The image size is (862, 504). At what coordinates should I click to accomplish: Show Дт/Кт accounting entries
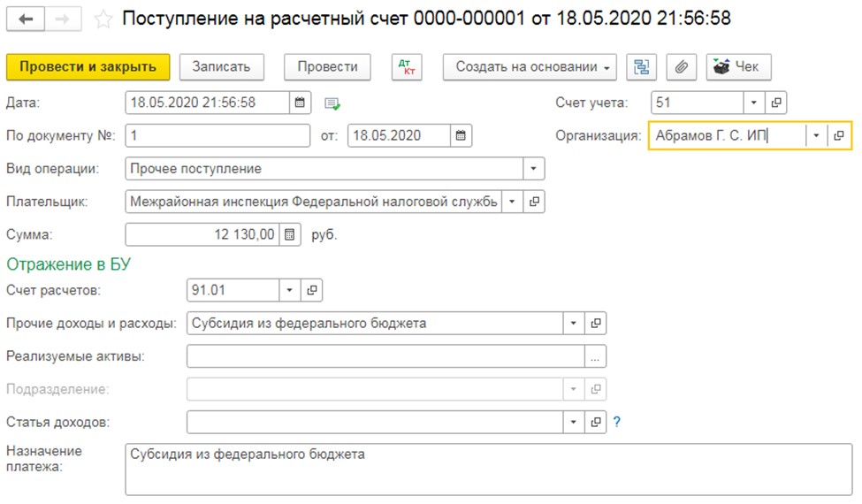(407, 67)
